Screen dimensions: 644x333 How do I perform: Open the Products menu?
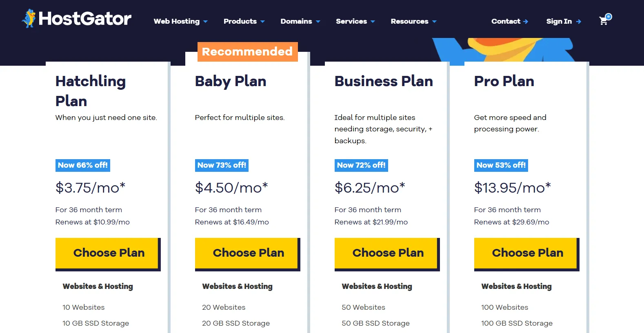tap(244, 21)
